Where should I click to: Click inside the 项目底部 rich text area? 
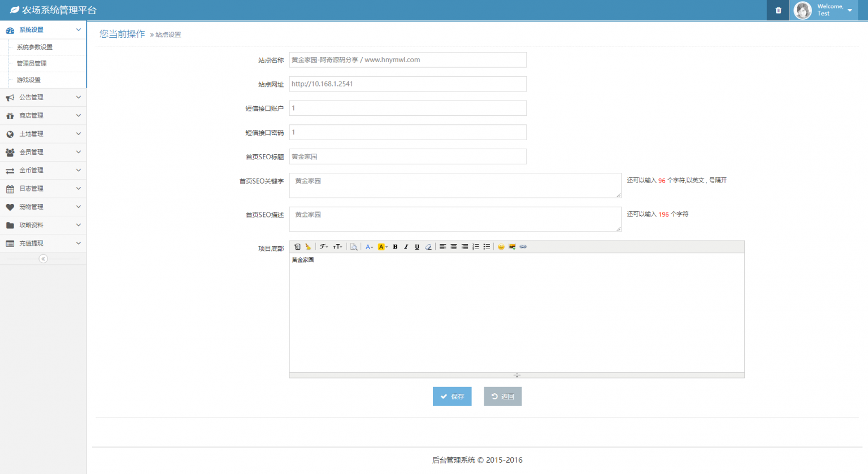coord(517,313)
